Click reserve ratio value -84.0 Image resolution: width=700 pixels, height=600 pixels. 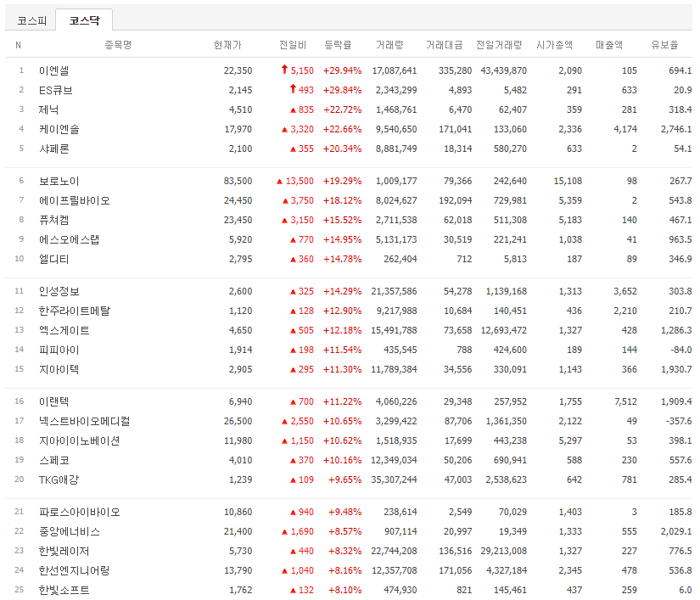coord(680,350)
